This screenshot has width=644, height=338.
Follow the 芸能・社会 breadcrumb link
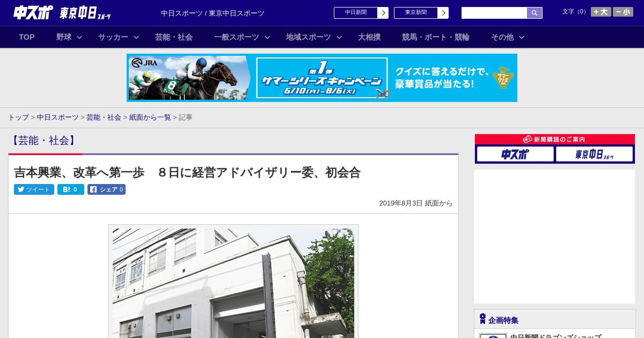(x=104, y=117)
